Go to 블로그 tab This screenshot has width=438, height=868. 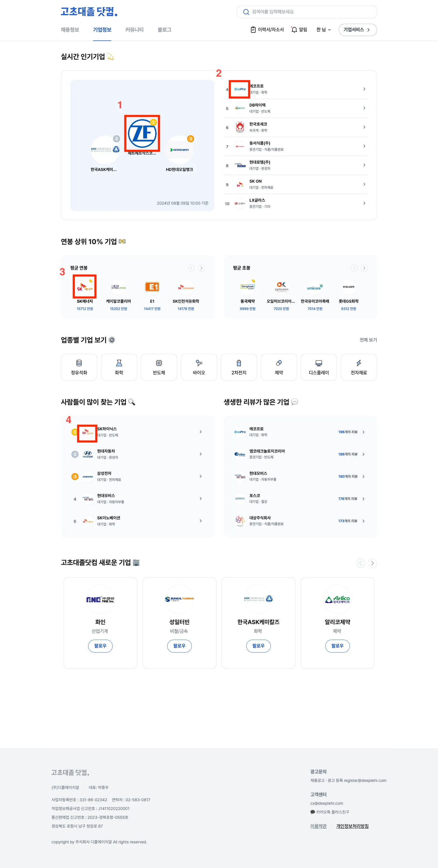tap(165, 30)
